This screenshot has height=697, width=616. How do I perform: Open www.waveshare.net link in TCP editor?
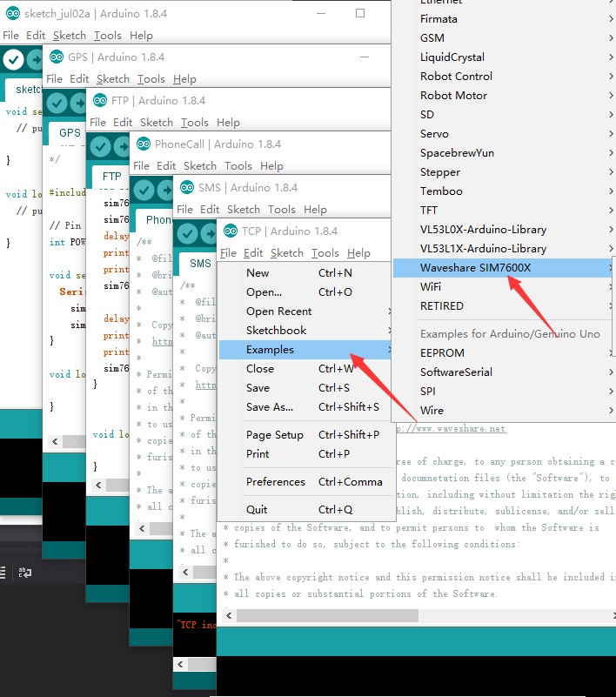[x=451, y=428]
